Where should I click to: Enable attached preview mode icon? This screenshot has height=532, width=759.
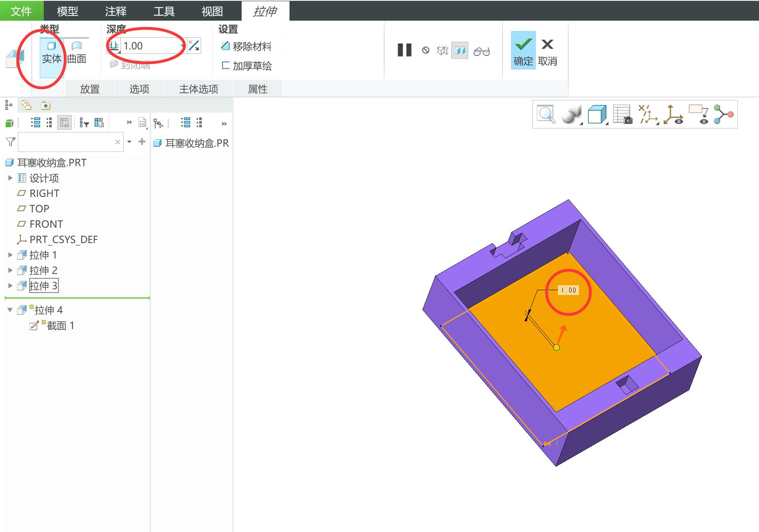coord(460,51)
